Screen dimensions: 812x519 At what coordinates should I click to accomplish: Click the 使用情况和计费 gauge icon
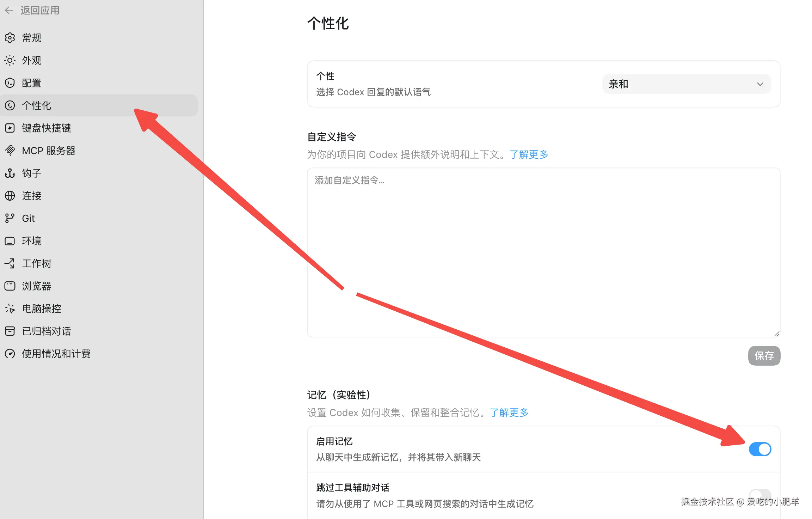click(x=10, y=354)
